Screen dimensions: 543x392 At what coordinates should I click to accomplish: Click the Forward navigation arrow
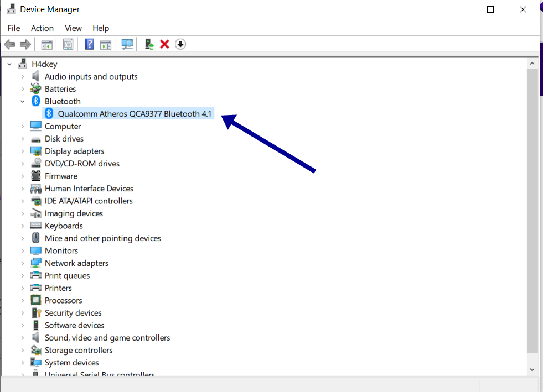[25, 44]
